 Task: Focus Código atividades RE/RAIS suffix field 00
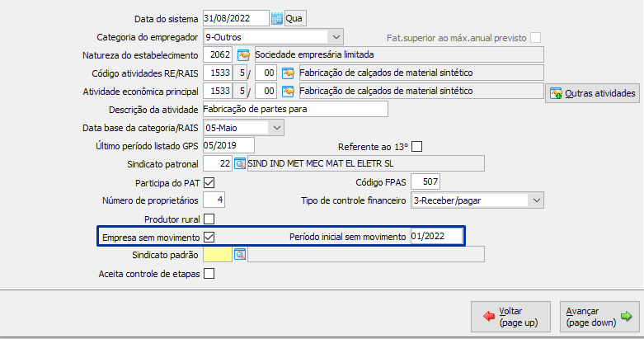(266, 73)
